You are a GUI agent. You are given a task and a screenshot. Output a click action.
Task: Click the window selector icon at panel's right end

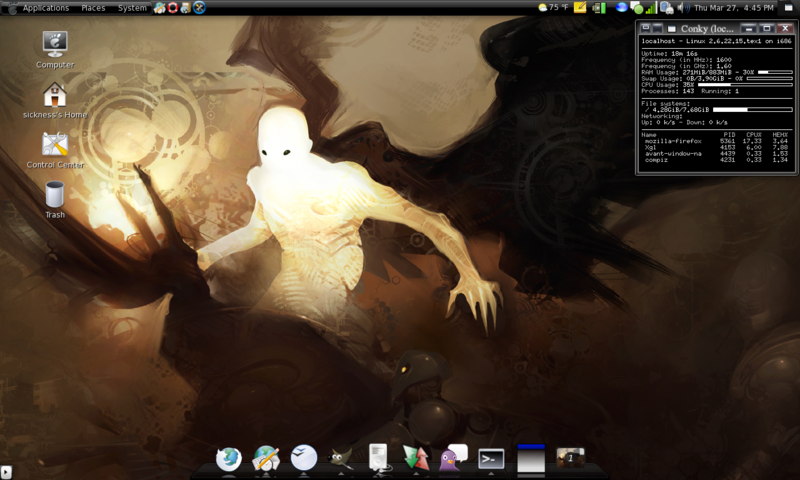tap(788, 8)
